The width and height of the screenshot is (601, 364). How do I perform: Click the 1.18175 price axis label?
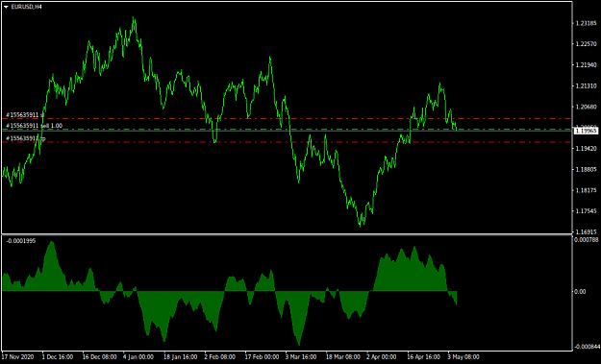[x=587, y=190]
